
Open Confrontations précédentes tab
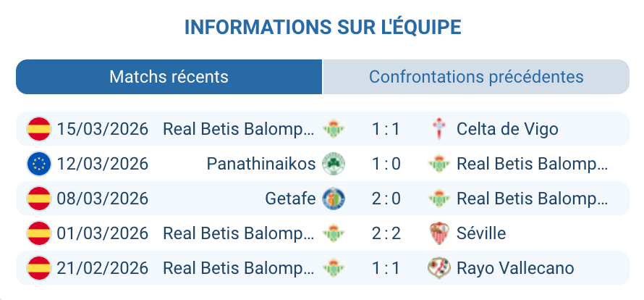(476, 77)
